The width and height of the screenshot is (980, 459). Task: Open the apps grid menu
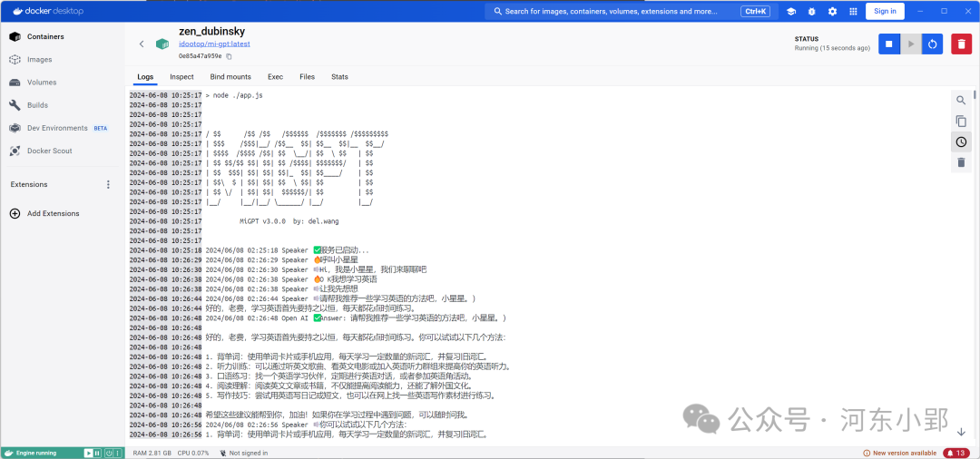(851, 11)
